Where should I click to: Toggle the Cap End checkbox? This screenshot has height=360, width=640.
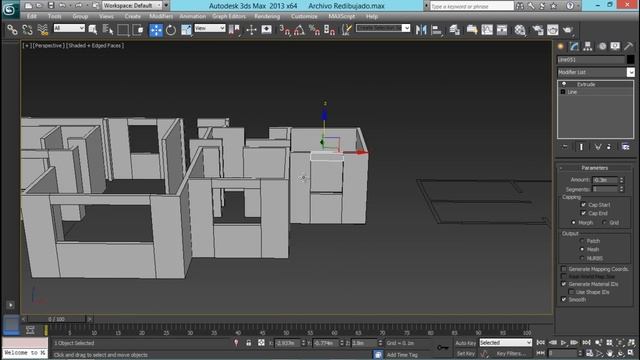click(x=584, y=213)
